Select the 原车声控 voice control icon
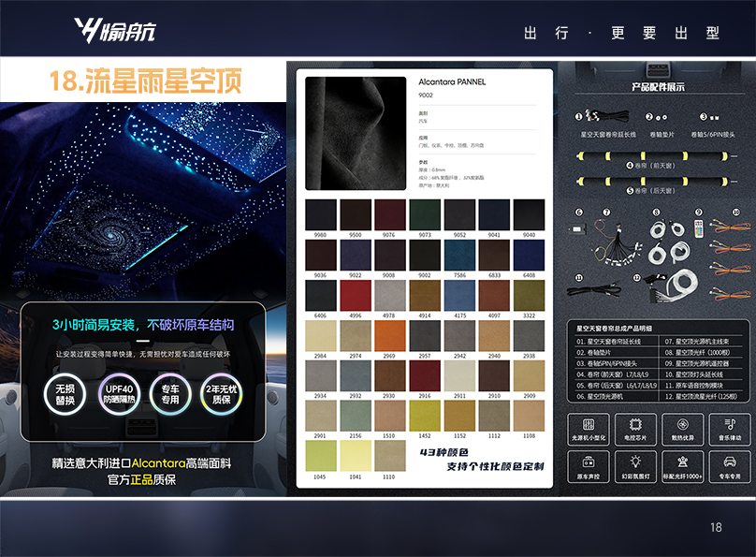Image resolution: width=756 pixels, height=557 pixels. coord(589,464)
